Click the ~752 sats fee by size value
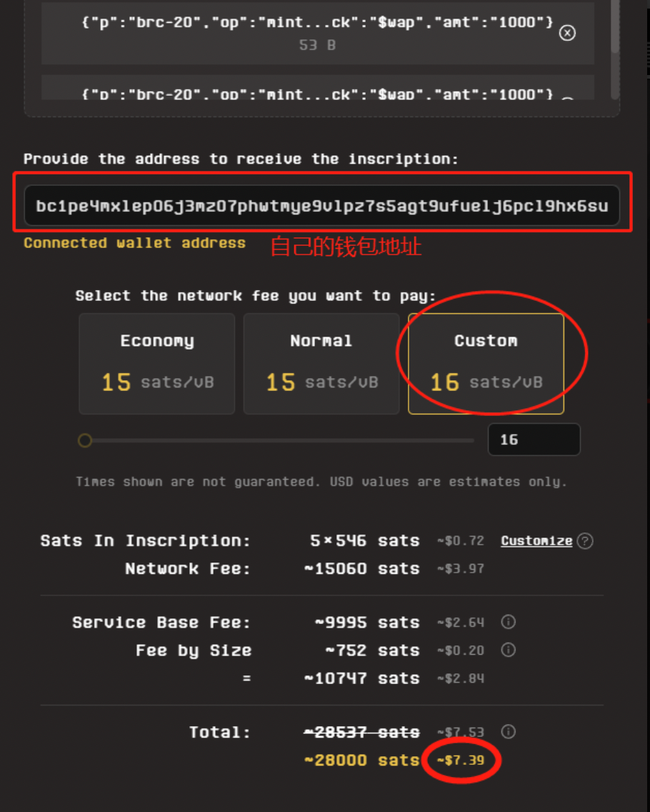650x812 pixels. pos(372,650)
